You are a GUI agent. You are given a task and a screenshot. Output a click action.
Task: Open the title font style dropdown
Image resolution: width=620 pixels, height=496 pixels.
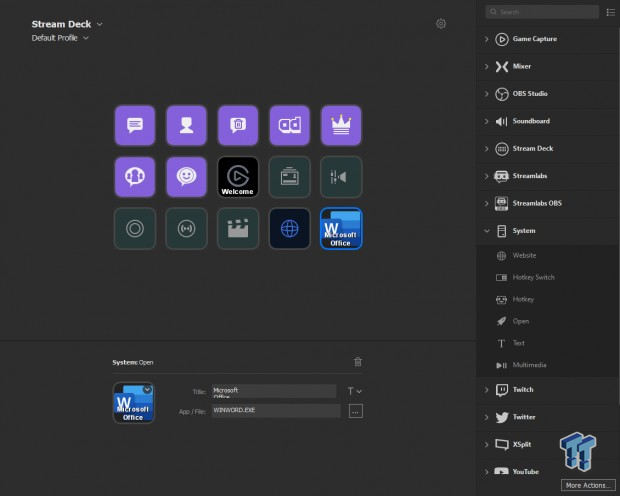[x=355, y=391]
